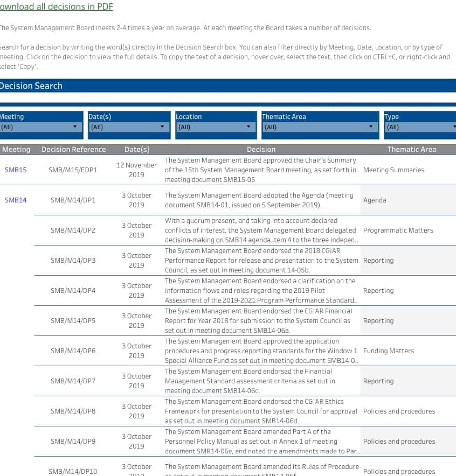Select the SMB14 meeting link

click(x=16, y=200)
